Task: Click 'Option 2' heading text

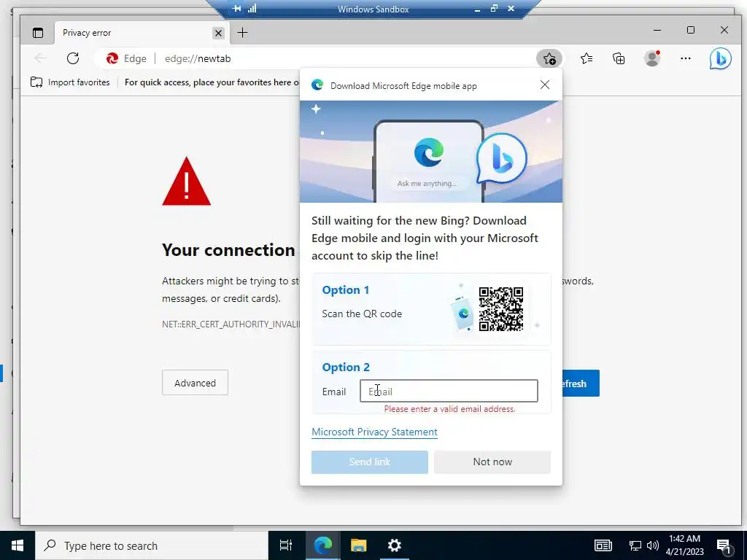Action: [x=345, y=367]
